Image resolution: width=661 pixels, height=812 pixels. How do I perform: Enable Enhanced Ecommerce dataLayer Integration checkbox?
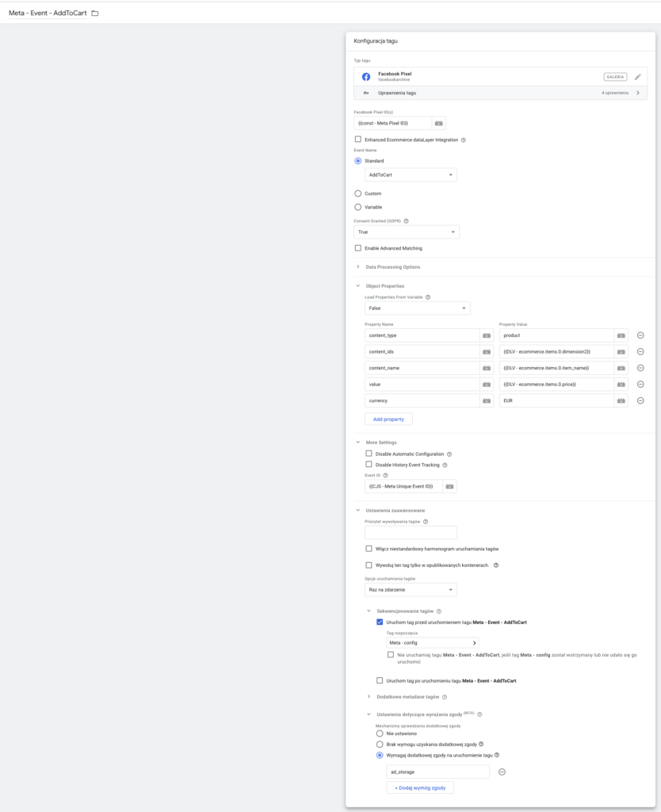(358, 140)
